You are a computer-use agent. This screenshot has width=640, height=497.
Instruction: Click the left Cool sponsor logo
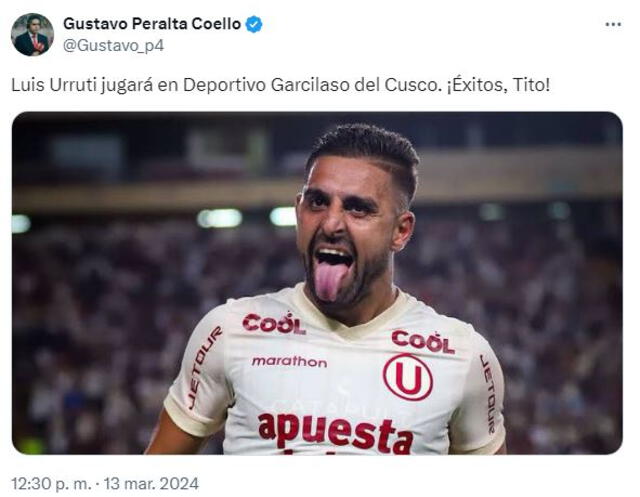coord(273,324)
